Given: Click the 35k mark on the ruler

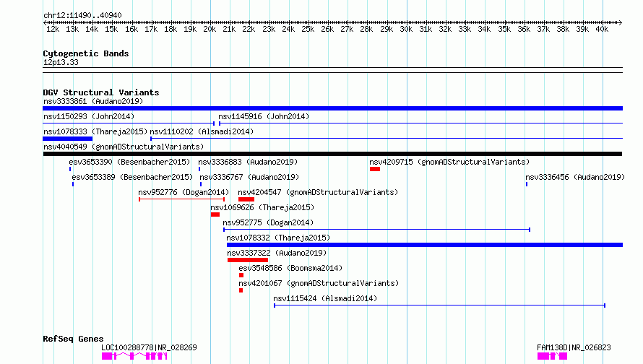Looking at the screenshot, I should click(x=504, y=29).
